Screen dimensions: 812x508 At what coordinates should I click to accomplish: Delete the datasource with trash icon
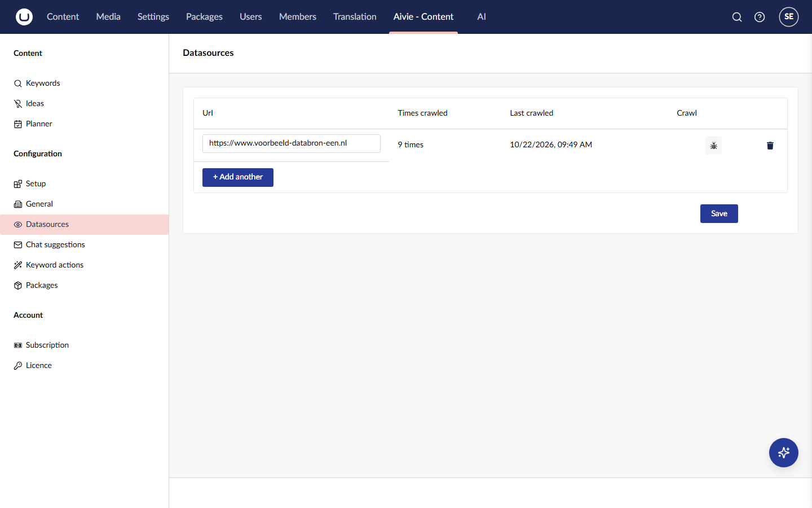pyautogui.click(x=770, y=146)
